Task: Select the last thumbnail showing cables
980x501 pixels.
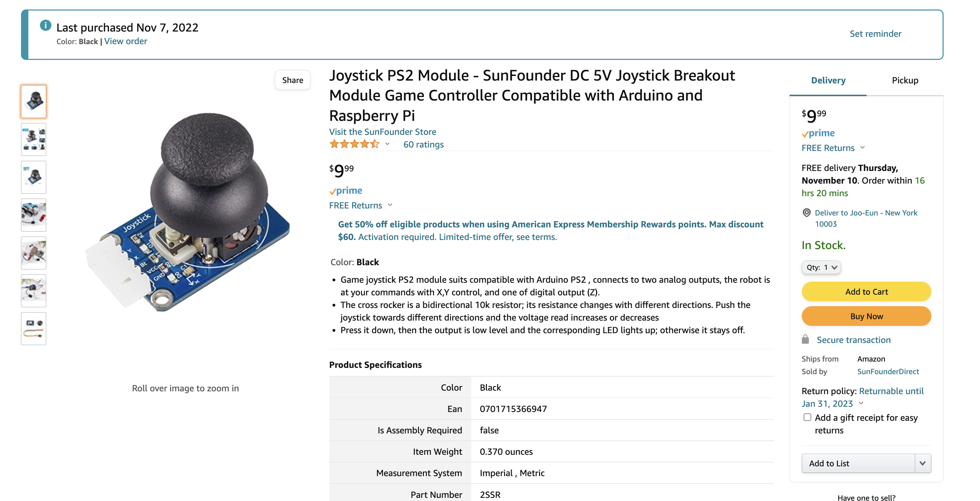Action: click(x=34, y=329)
